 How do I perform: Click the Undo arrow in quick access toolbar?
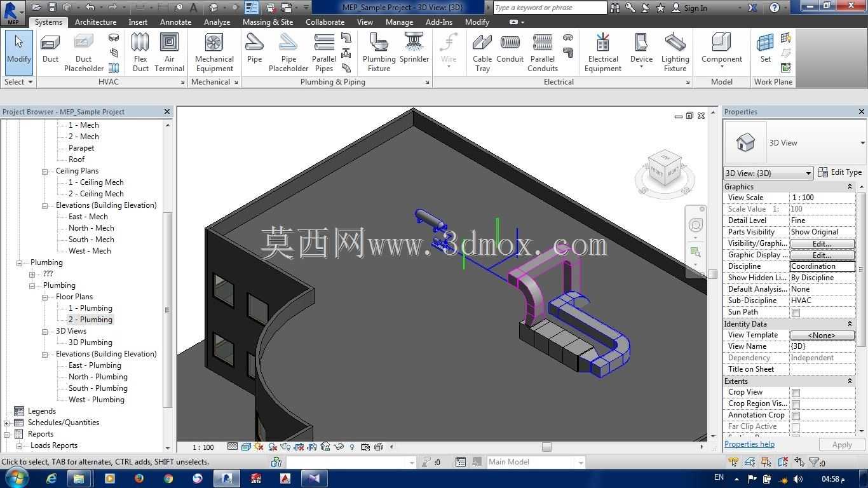coord(90,8)
